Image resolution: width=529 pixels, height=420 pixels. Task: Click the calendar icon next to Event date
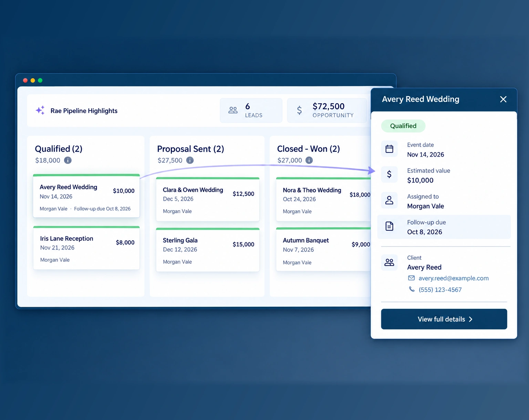pyautogui.click(x=389, y=149)
